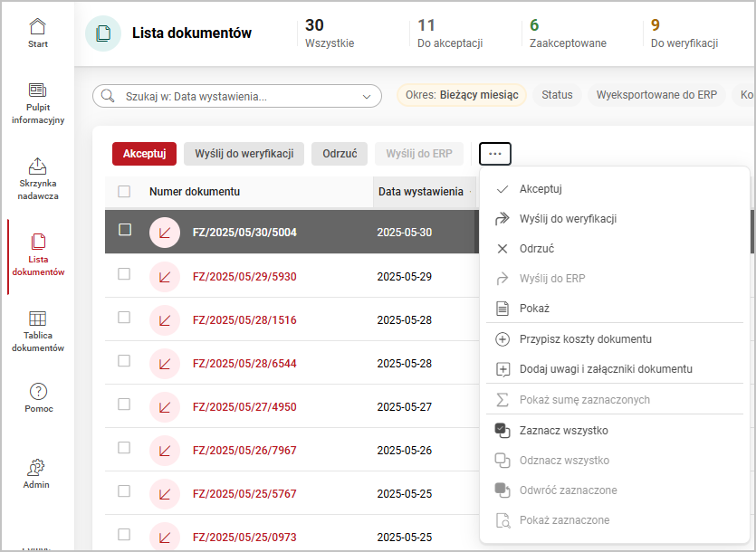Click chart icon for FZ/2025/05/25/0973

[x=165, y=537]
